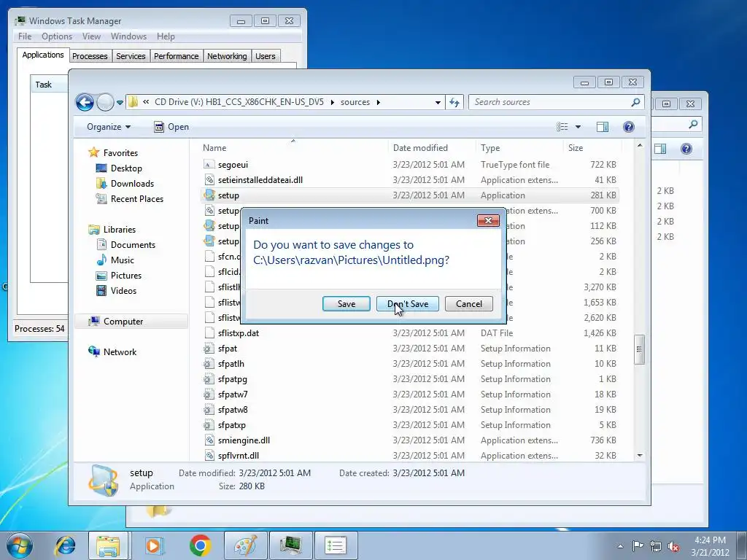
Task: Sort by the Name column header
Action: 293,147
